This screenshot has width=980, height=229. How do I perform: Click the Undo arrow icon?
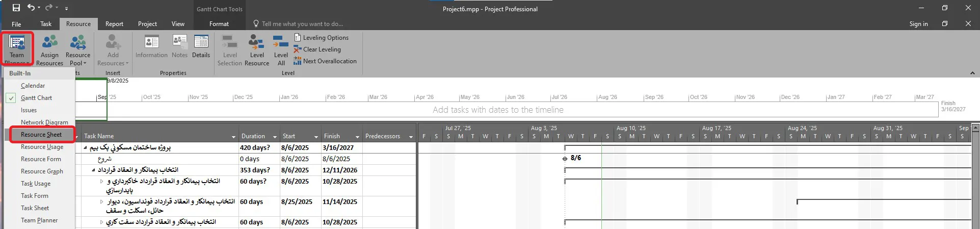(32, 8)
